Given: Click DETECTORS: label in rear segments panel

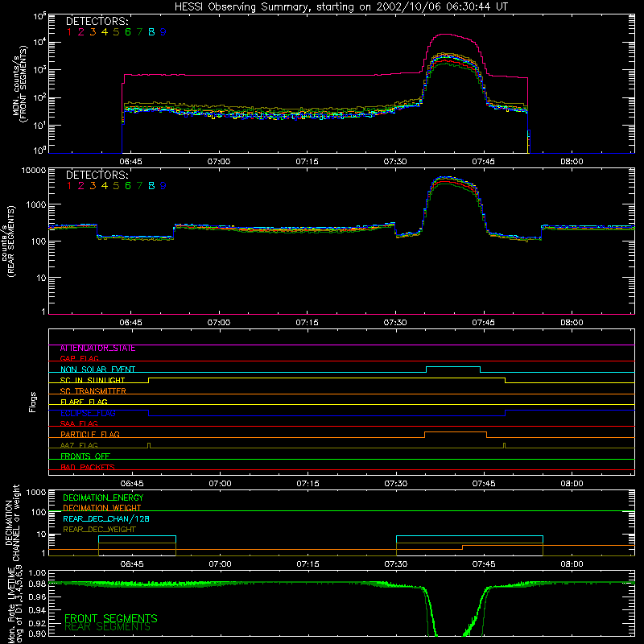Looking at the screenshot, I should coord(97,175).
